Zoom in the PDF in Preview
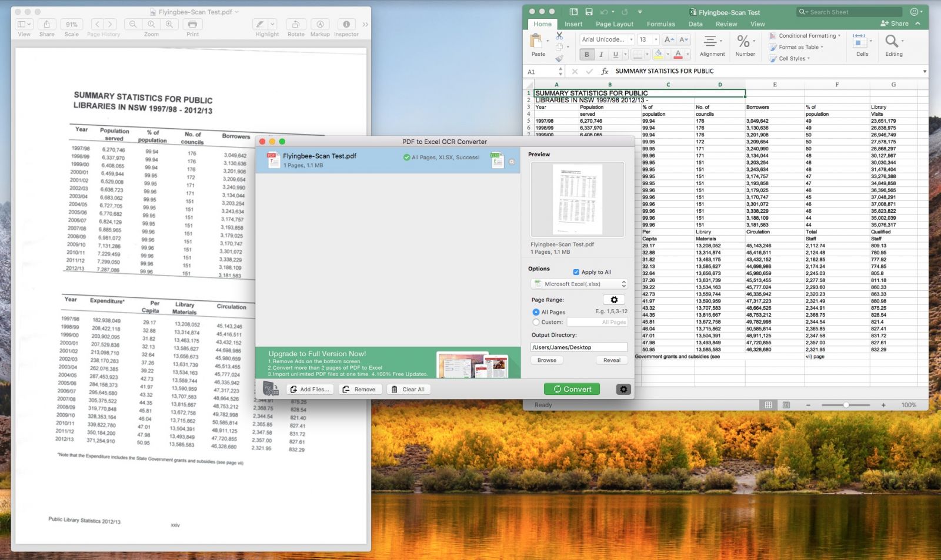 [169, 24]
